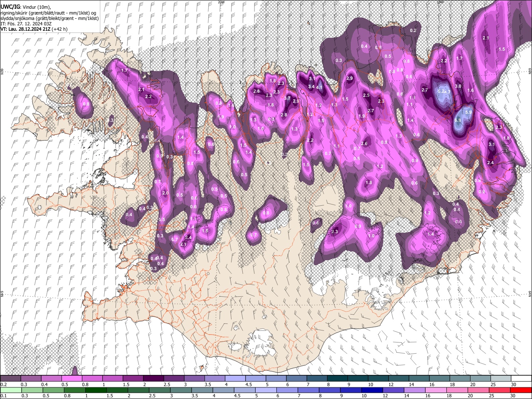Click the 0.1 label in the rain legend
The height and width of the screenshot is (399, 532).
click(3, 396)
